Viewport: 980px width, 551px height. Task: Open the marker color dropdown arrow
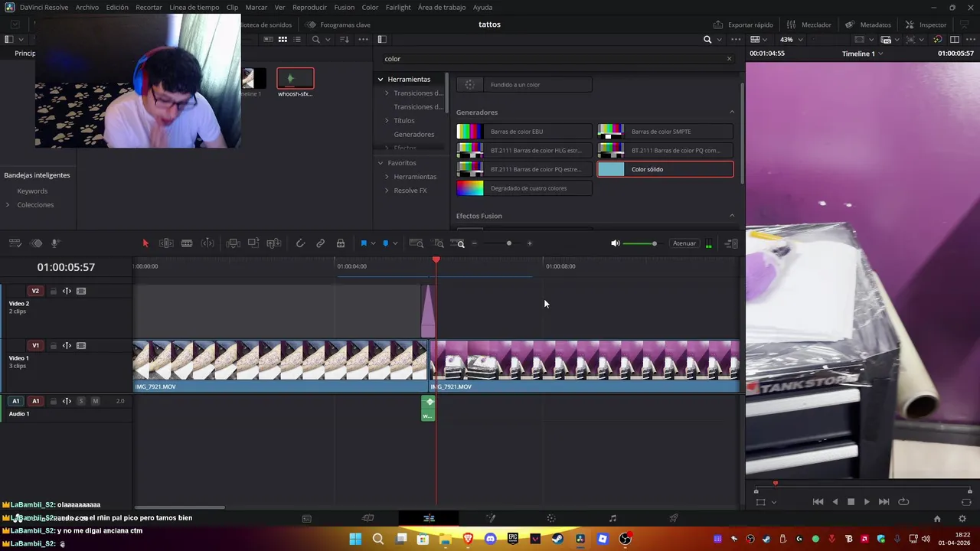click(395, 243)
